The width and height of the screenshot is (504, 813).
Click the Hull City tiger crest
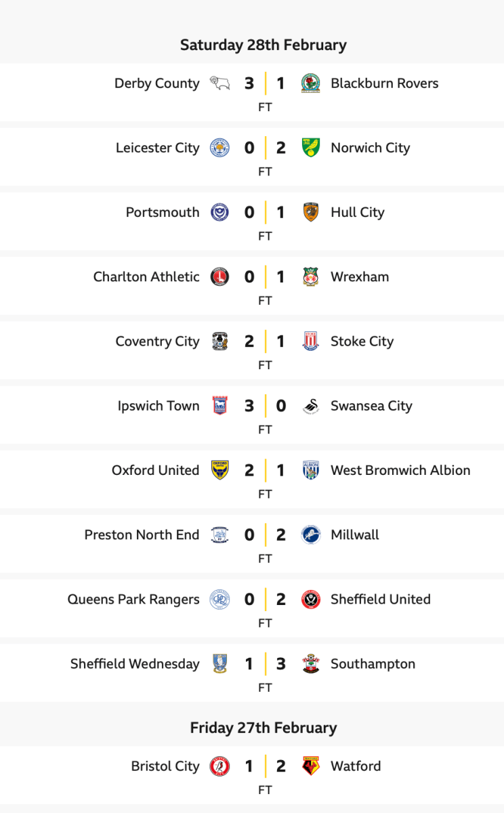[311, 213]
